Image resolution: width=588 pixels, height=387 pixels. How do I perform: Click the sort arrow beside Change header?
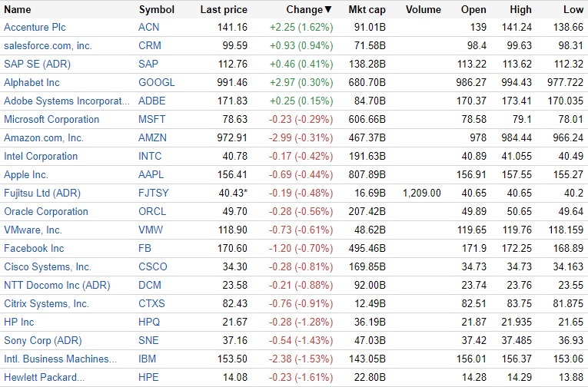point(328,10)
